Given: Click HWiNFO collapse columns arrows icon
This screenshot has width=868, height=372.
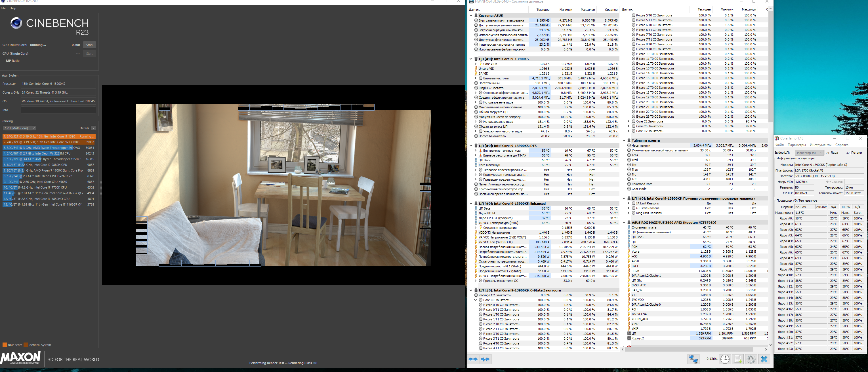Looking at the screenshot, I should pos(485,359).
